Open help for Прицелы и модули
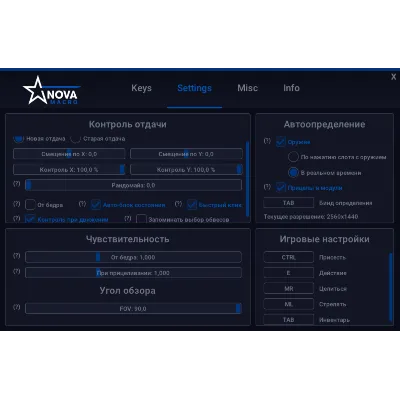 point(267,187)
